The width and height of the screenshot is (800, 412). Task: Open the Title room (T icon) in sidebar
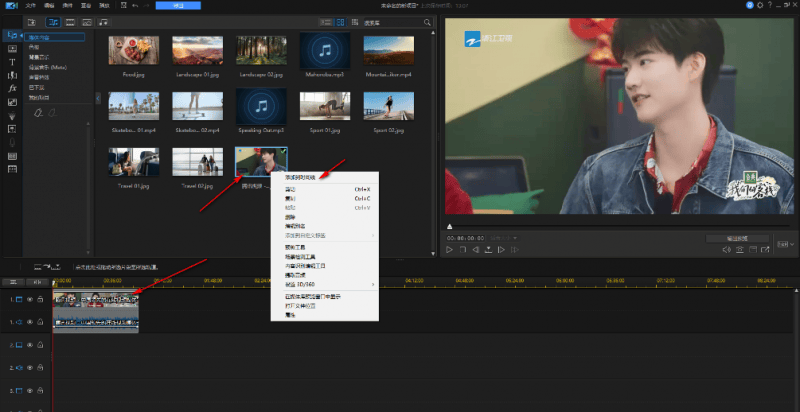pos(12,61)
